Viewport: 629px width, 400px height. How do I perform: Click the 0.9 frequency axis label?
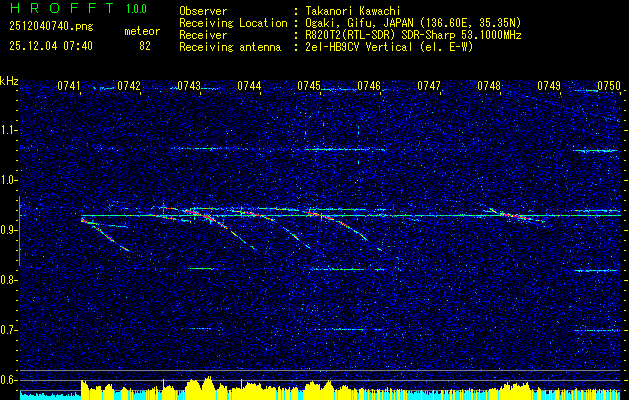pos(9,230)
